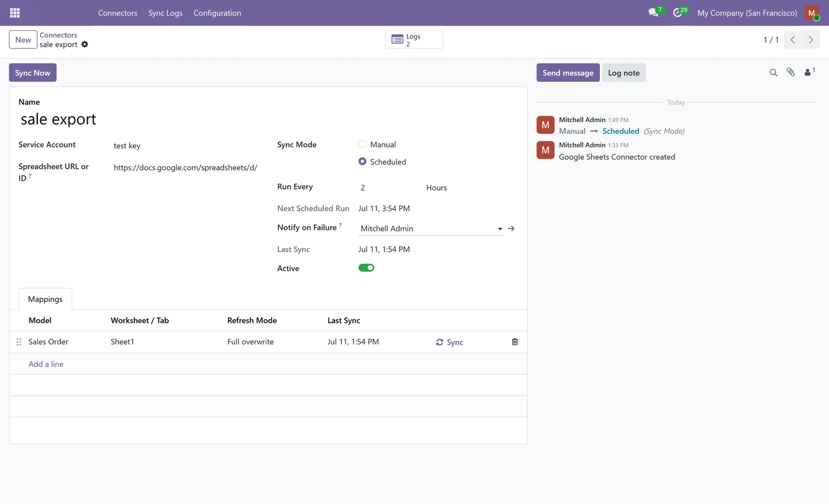Click the record pager 1 / 1
Viewport: 829px width, 504px height.
771,40
